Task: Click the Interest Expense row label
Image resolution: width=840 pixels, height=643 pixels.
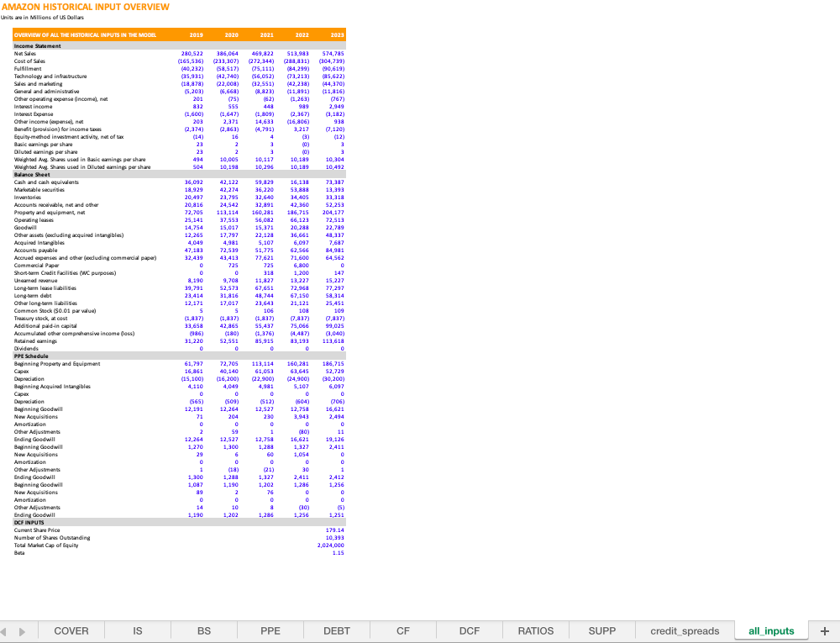Action: pos(34,114)
